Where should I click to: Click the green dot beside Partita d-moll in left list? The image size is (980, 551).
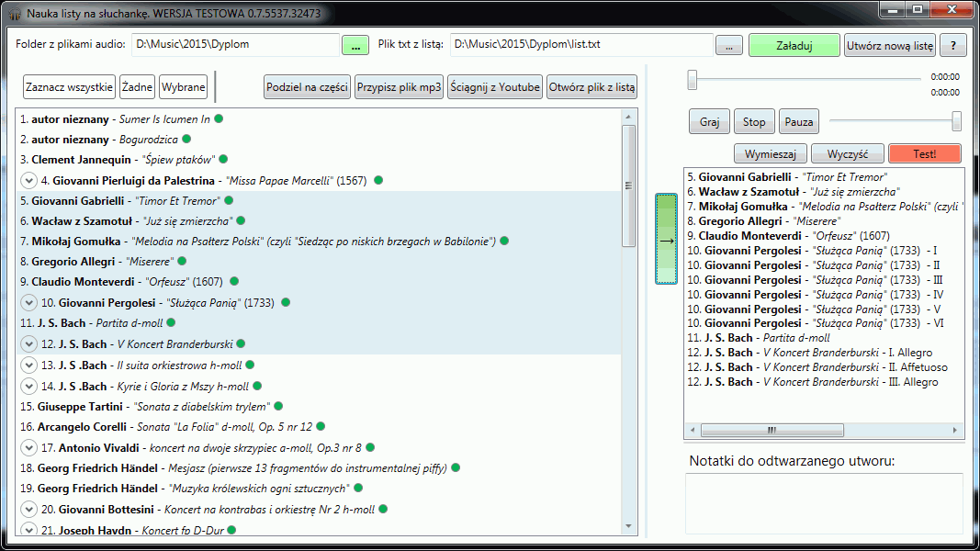pyautogui.click(x=171, y=322)
